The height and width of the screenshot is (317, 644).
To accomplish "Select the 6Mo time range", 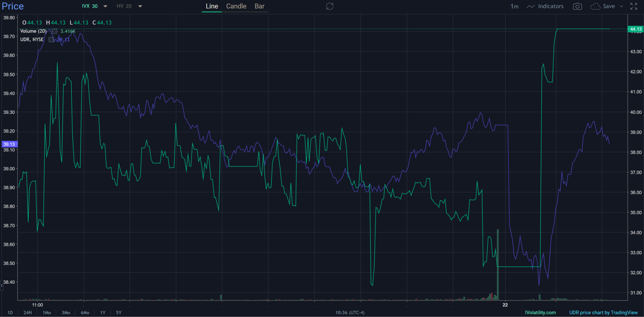I will pyautogui.click(x=85, y=312).
